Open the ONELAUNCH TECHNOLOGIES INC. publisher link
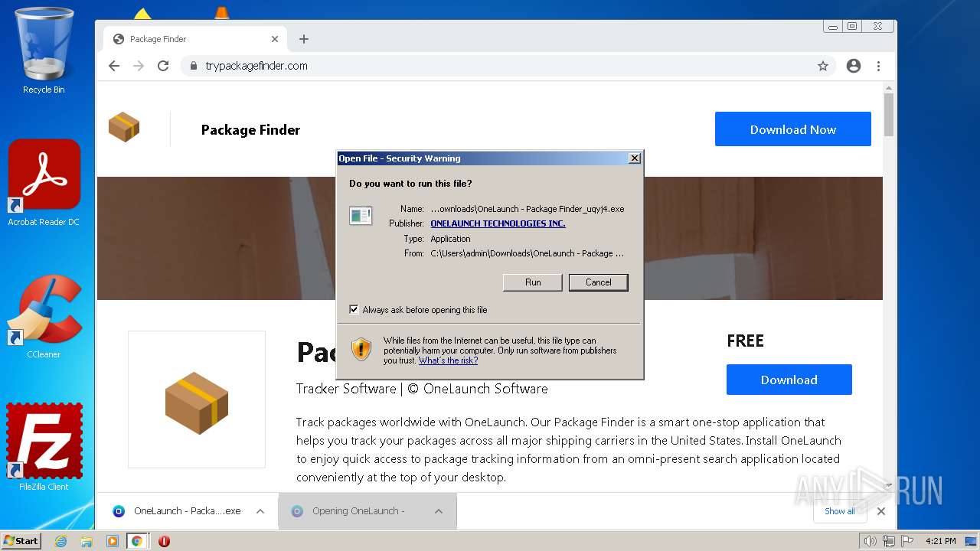Screen dimensions: 980x551 pyautogui.click(x=498, y=223)
